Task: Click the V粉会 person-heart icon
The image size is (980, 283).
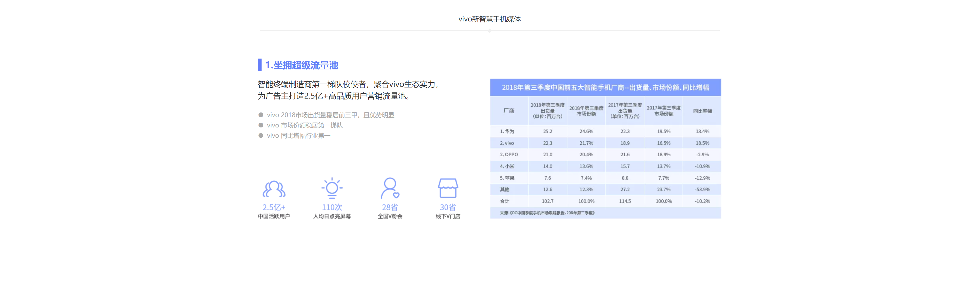Action: [x=390, y=188]
